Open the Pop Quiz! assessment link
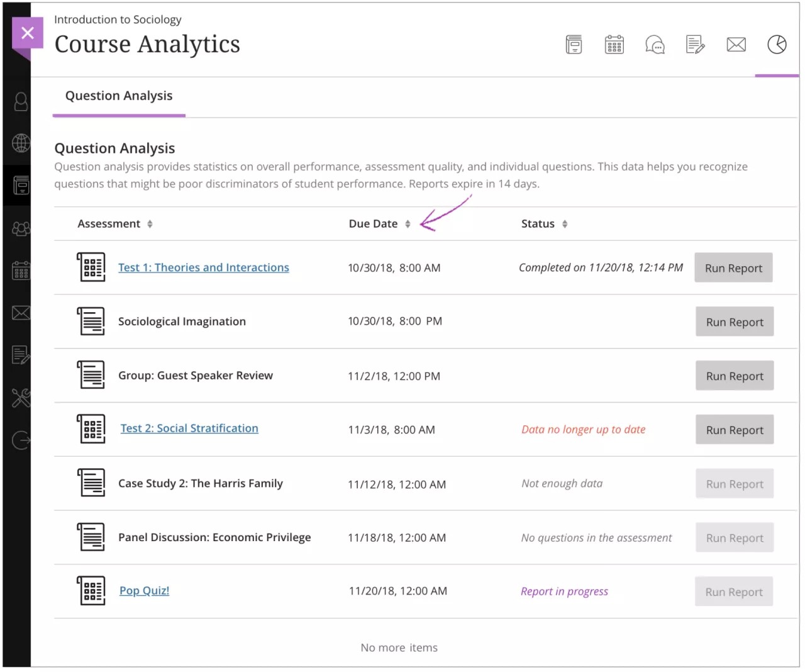This screenshot has width=805, height=672. coord(144,590)
